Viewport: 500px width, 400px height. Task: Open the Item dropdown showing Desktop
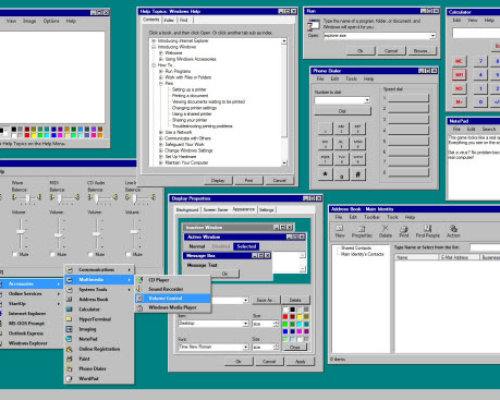click(x=245, y=324)
